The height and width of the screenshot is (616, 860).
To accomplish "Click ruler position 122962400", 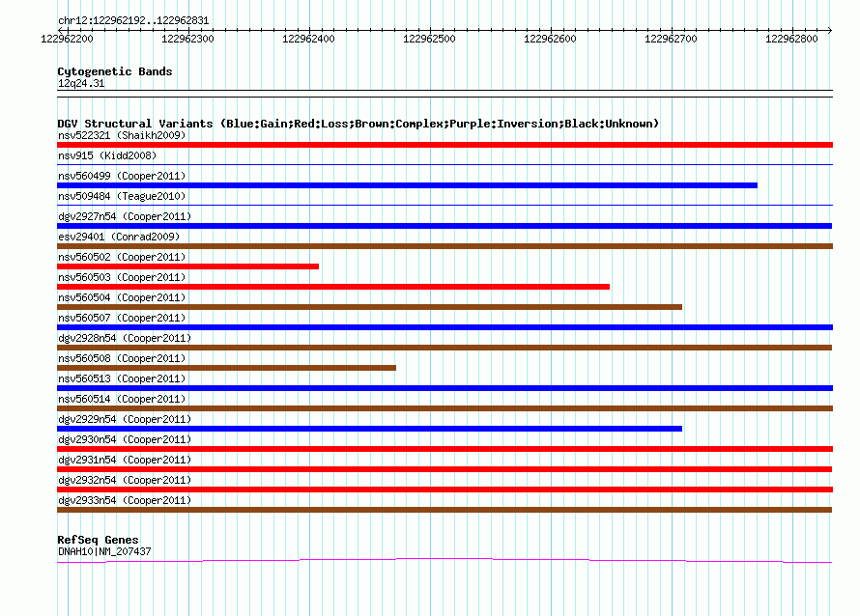I will pyautogui.click(x=308, y=39).
